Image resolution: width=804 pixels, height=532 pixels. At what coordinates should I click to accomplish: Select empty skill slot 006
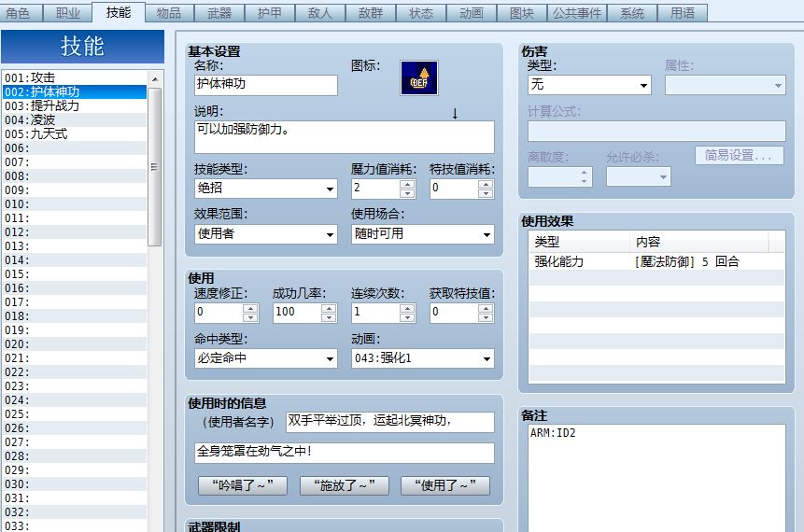(75, 148)
